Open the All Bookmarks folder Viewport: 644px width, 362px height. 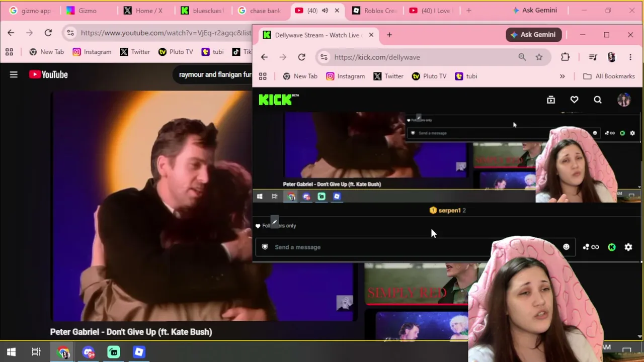[609, 76]
